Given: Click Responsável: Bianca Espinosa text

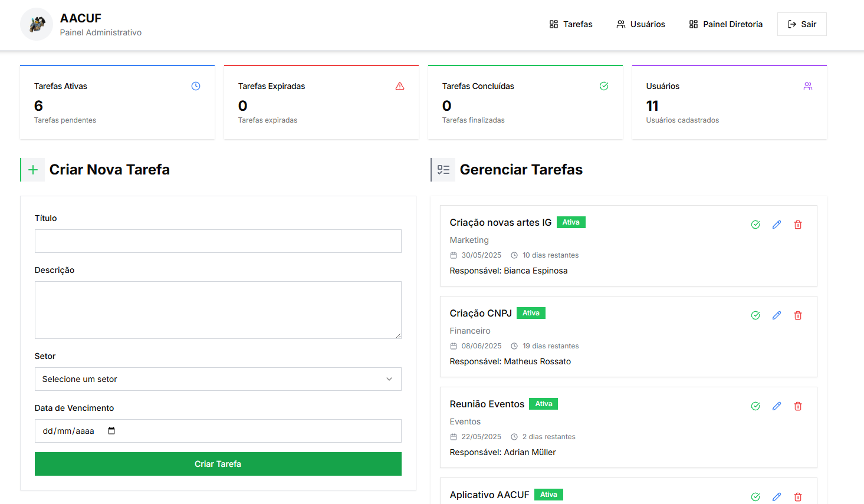Looking at the screenshot, I should click(x=509, y=271).
